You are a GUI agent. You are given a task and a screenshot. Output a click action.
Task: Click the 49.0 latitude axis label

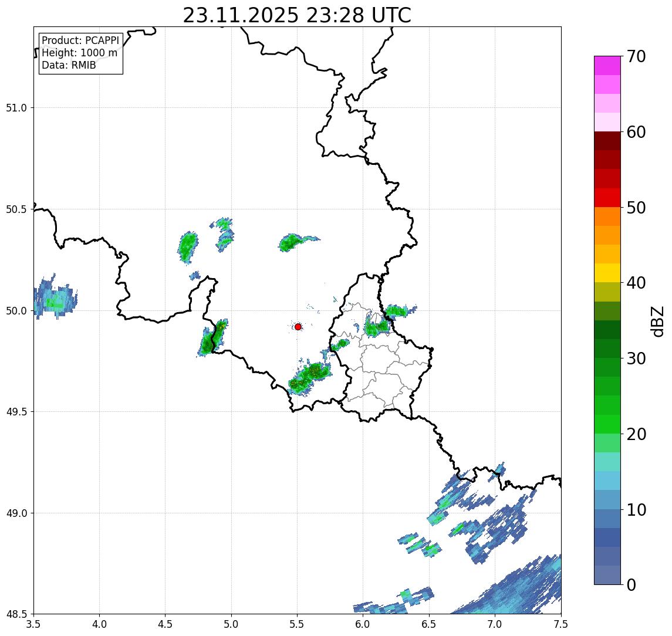click(x=16, y=513)
